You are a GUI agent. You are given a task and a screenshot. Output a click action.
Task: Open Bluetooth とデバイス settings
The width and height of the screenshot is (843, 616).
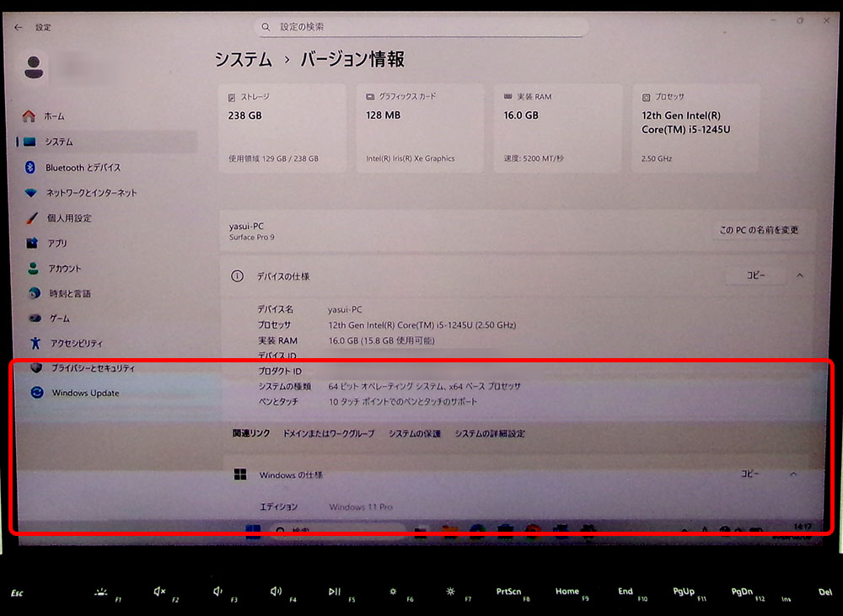pos(83,168)
